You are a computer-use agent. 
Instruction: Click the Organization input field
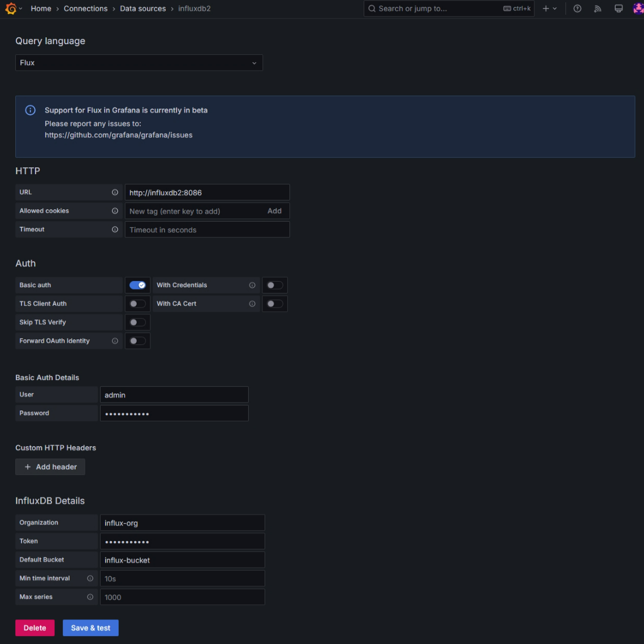point(183,523)
